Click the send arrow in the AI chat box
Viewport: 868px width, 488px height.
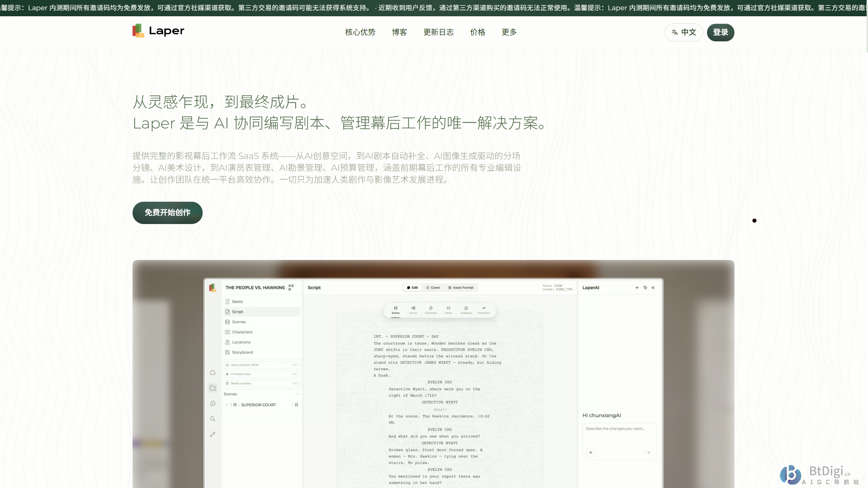click(648, 453)
